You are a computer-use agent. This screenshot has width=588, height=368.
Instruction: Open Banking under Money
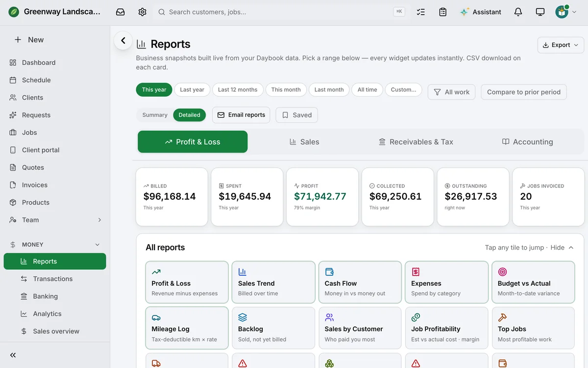[x=55, y=296]
